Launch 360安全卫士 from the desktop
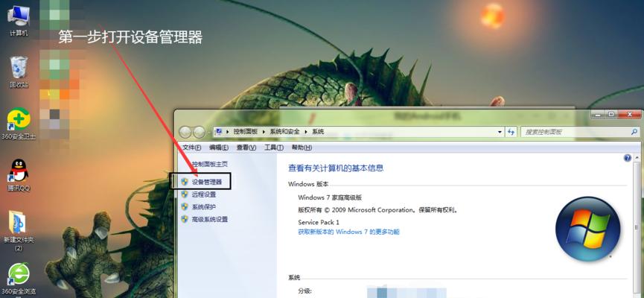644x298 pixels. coord(18,124)
